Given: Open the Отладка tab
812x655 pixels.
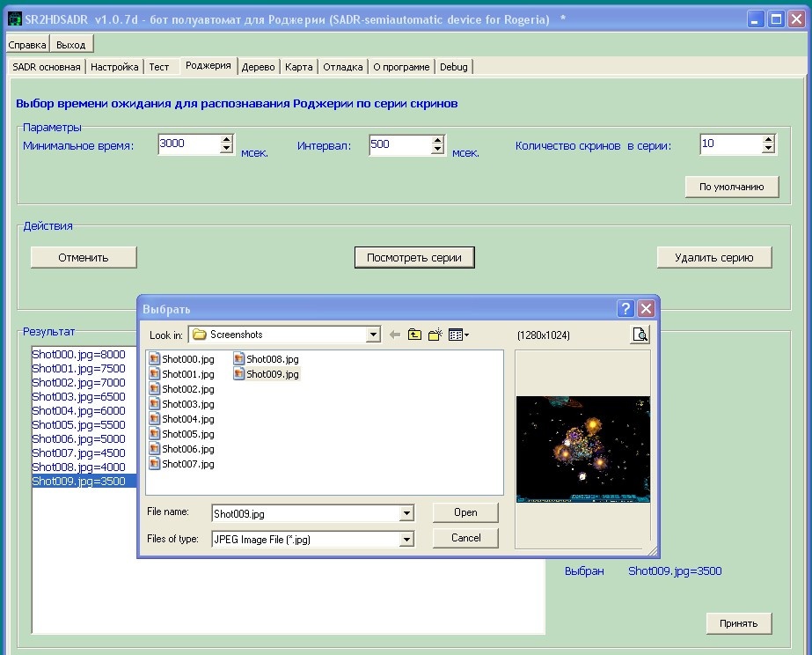Looking at the screenshot, I should [x=343, y=67].
